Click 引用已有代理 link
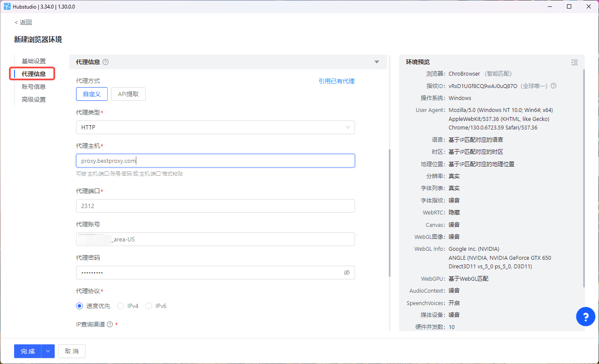Screen dimensions: 599x364 pyautogui.click(x=337, y=81)
